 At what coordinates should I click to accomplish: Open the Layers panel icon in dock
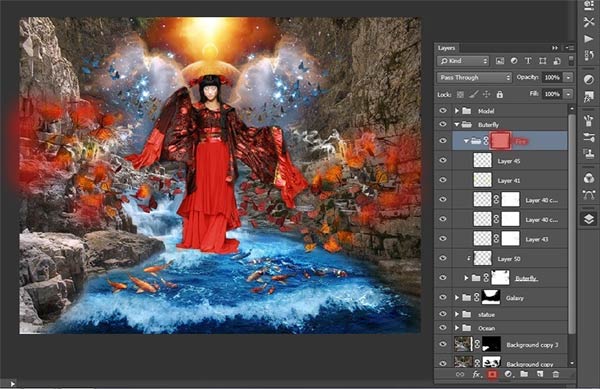(589, 219)
